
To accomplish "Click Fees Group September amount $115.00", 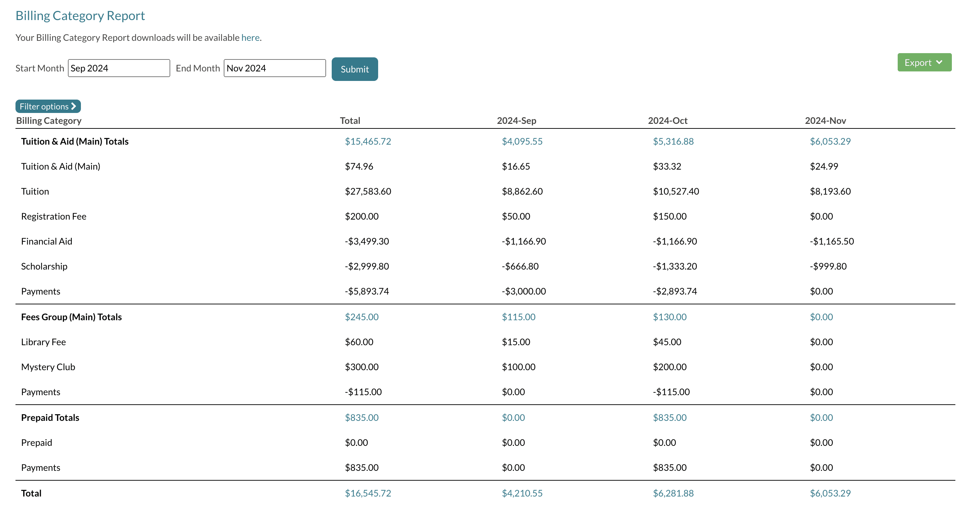I will coord(518,317).
